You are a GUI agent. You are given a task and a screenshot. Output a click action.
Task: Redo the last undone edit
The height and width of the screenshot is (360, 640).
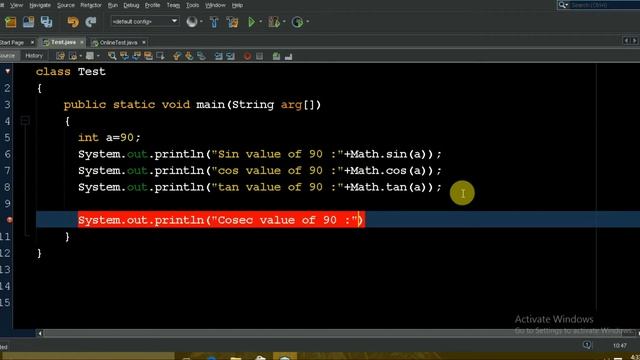coord(91,22)
